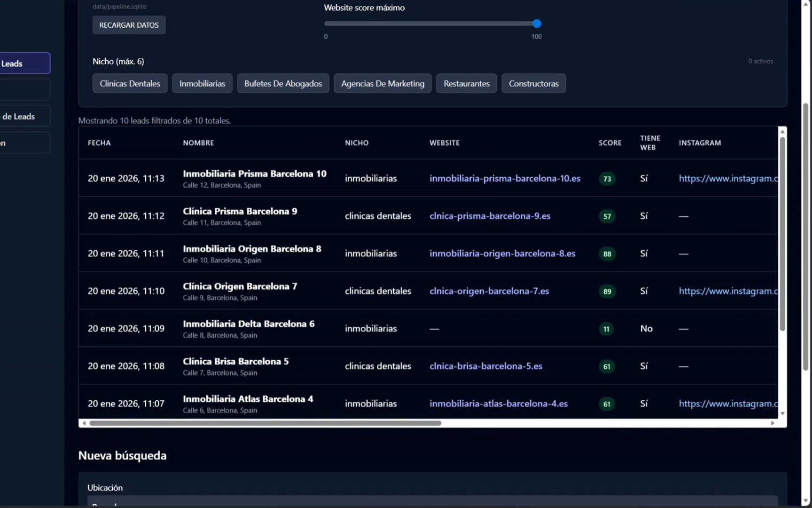The image size is (812, 508).
Task: Click the horizontal scrollbar right arrow
Action: click(x=773, y=423)
